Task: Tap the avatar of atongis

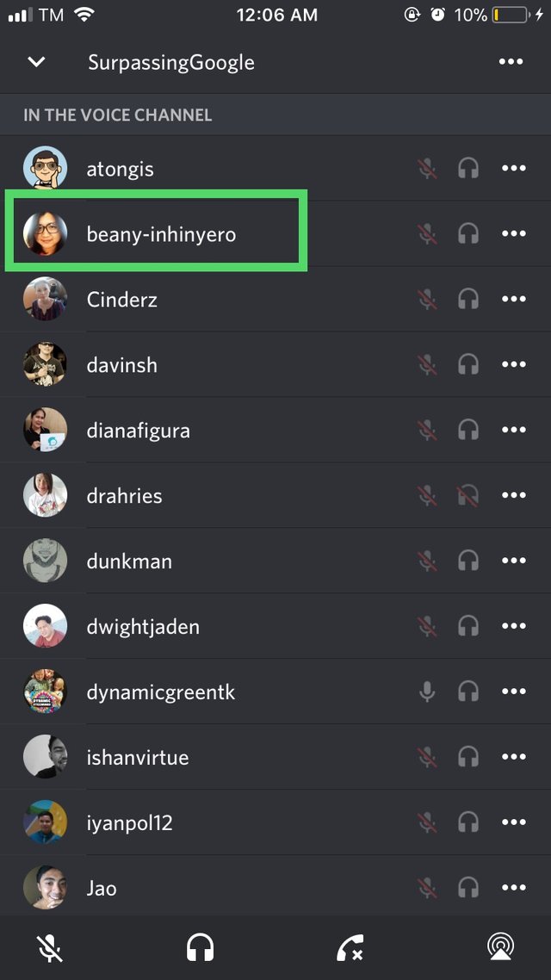Action: click(45, 169)
